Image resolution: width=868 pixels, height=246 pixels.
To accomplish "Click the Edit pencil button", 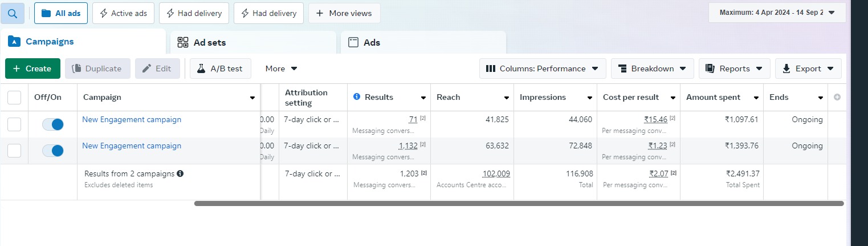I will (157, 68).
